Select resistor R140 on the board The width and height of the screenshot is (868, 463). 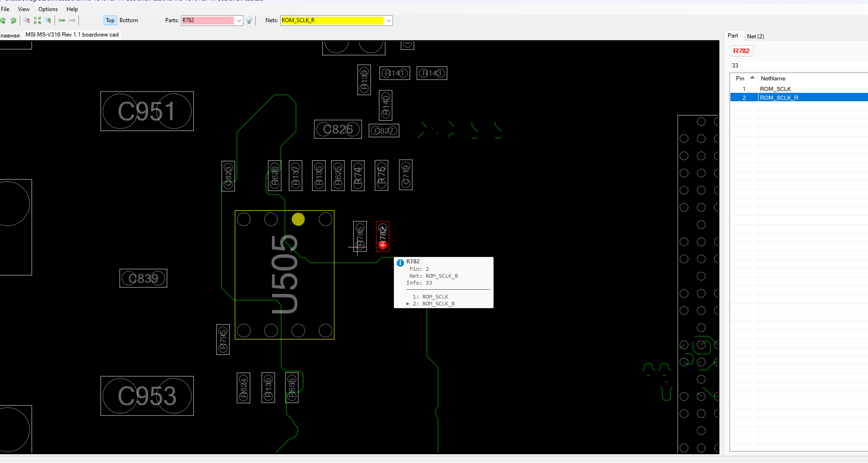coord(386,105)
